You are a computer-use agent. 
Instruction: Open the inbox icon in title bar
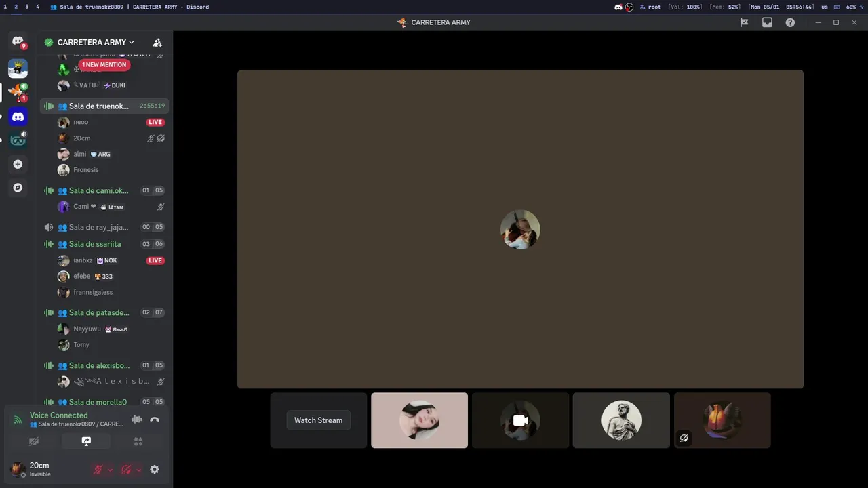point(767,22)
